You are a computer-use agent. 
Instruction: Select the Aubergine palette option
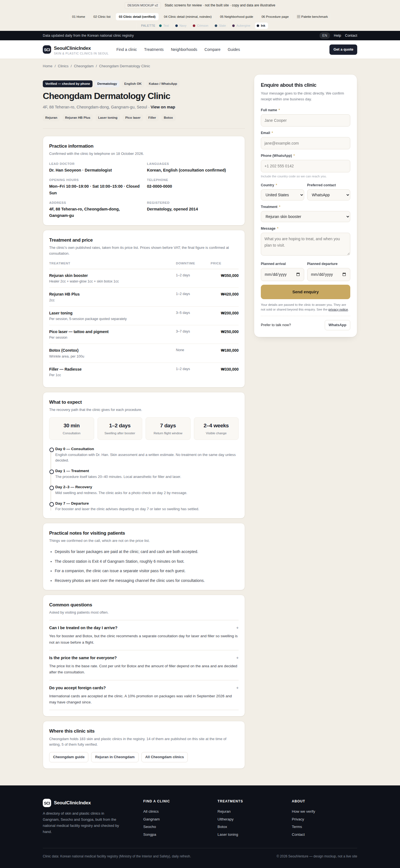pos(241,26)
